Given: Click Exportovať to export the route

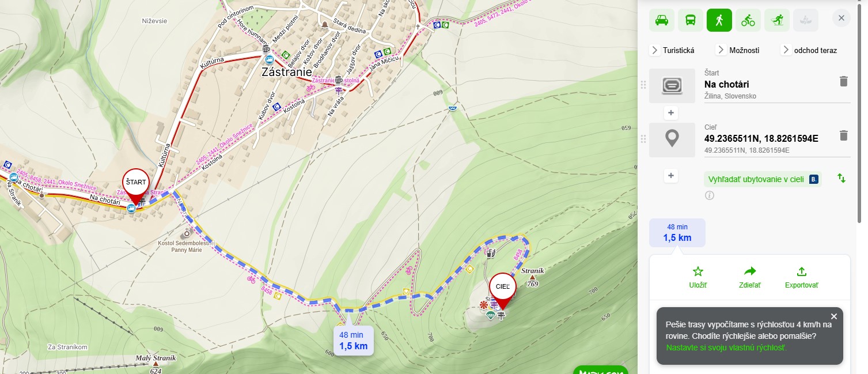Looking at the screenshot, I should [x=801, y=277].
